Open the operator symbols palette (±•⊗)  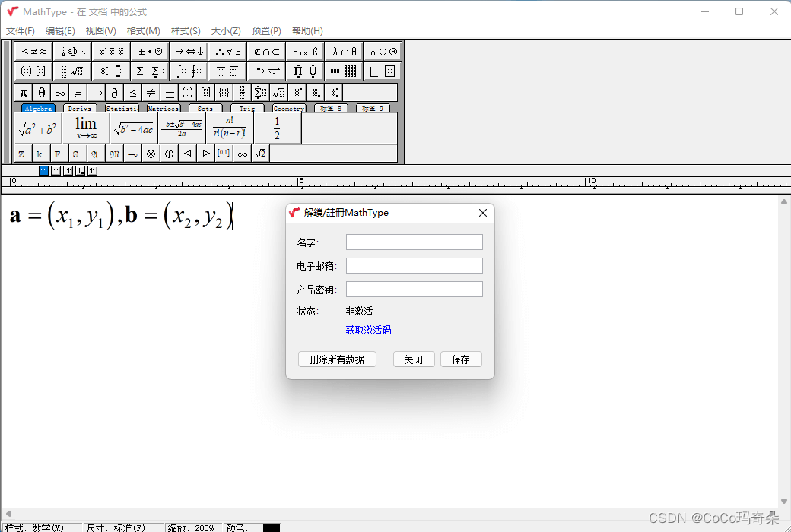151,52
